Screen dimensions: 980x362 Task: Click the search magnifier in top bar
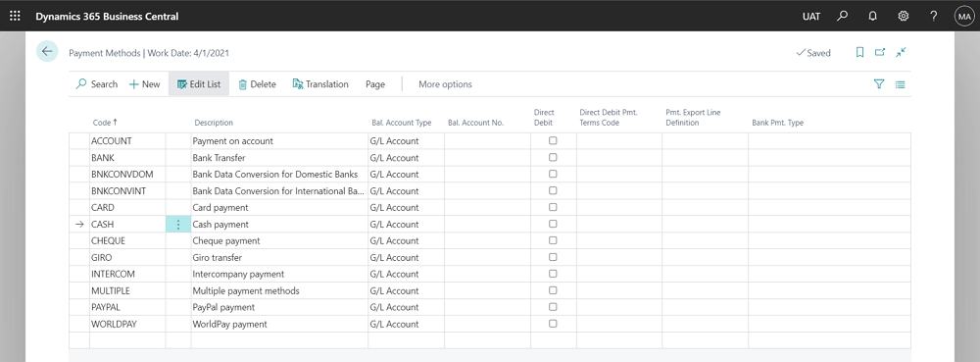pos(843,17)
